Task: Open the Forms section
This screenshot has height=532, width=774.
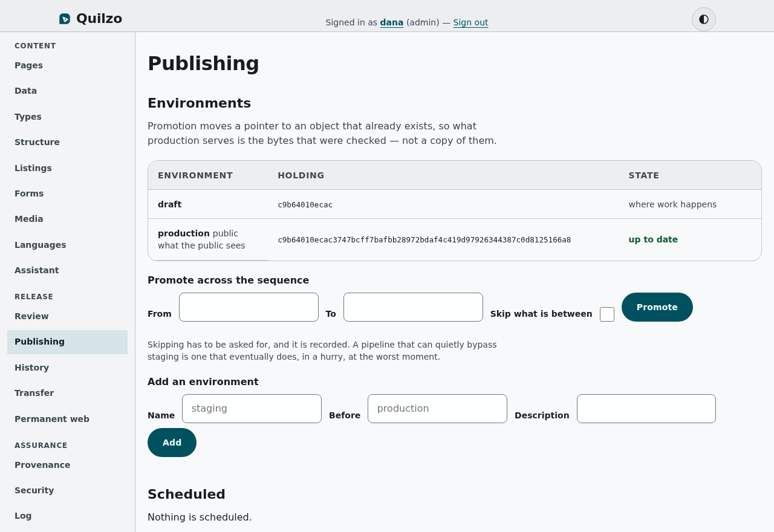Action: 67,193
